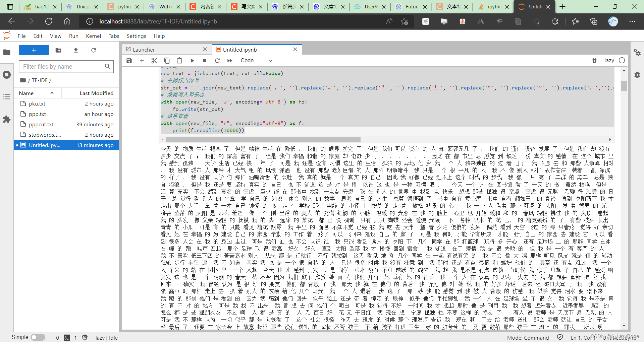Viewport: 644px width, 342px height.
Task: Select the ppp.txt file
Action: [x=66, y=114]
